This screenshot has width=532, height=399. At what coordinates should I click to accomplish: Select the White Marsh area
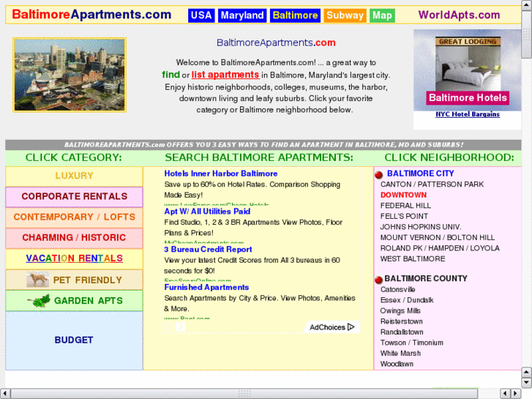coord(400,354)
